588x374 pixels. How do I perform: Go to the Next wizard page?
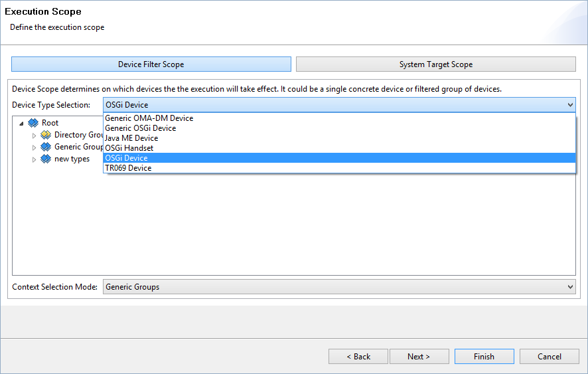coord(419,356)
